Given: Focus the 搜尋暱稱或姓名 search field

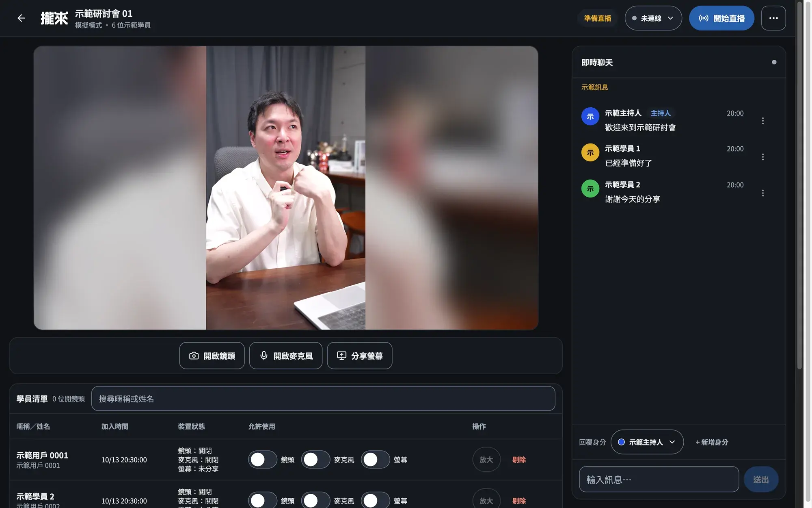Looking at the screenshot, I should 323,399.
